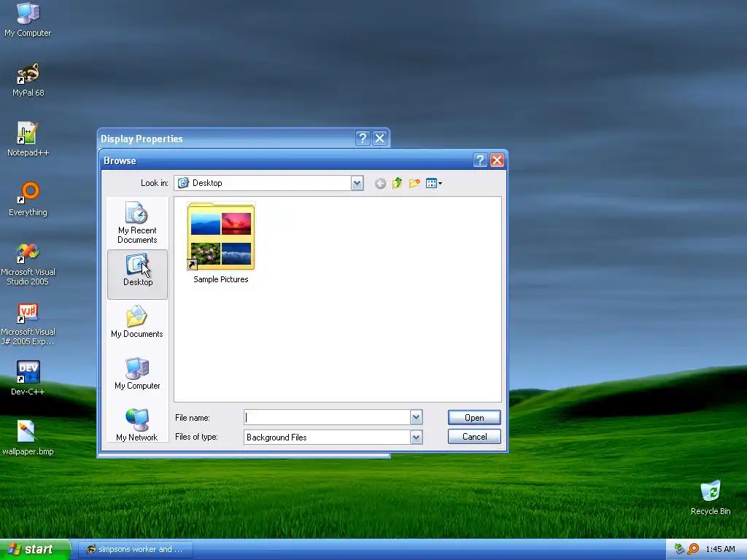Go up one folder level
Viewport: 747px width, 560px height.
tap(397, 183)
